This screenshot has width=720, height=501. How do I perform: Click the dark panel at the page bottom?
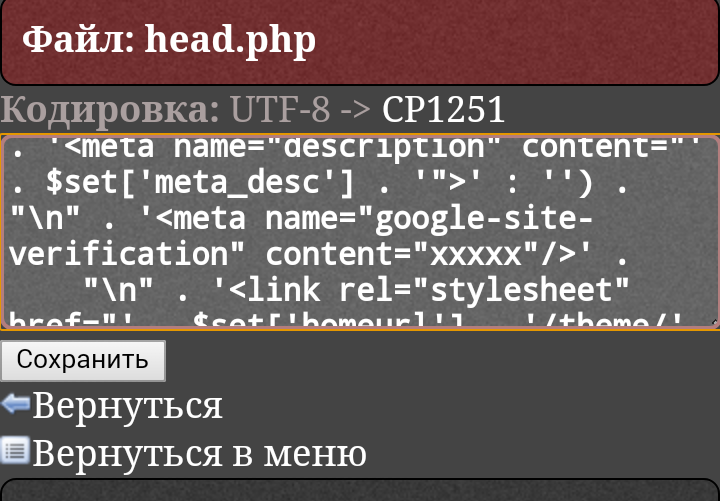tap(360, 491)
